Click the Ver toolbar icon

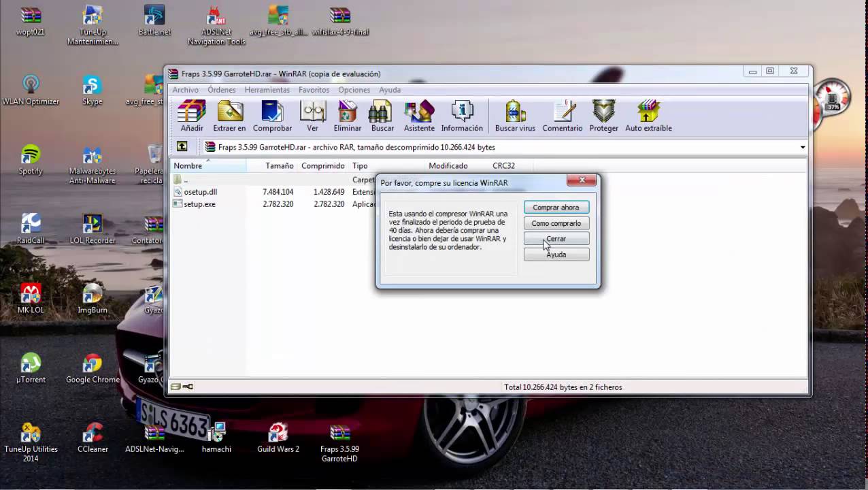(312, 116)
